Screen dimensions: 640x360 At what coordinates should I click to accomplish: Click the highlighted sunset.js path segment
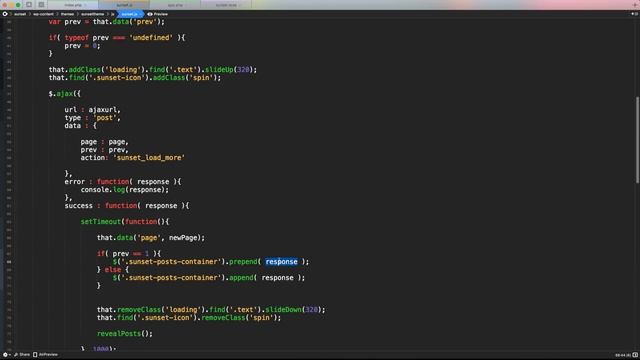(x=129, y=14)
